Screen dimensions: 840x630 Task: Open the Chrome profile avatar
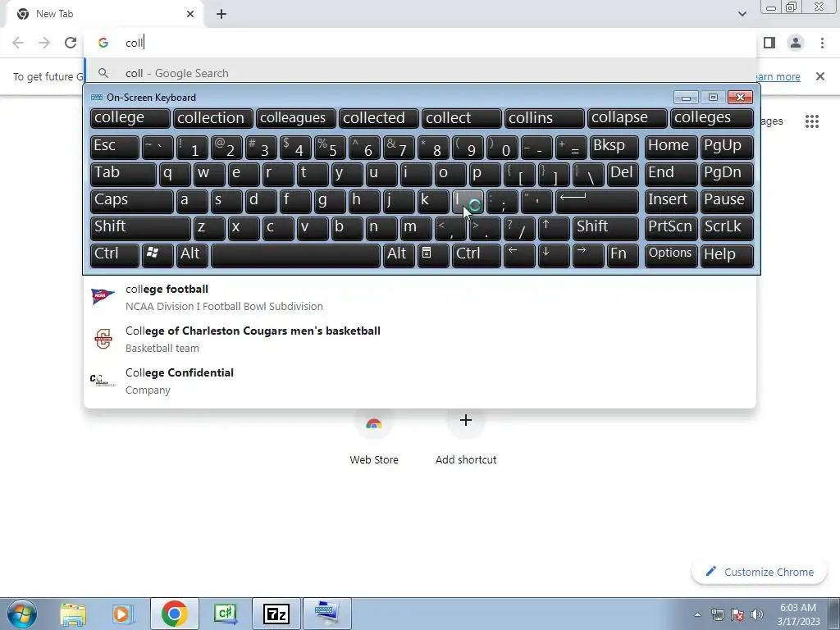pos(796,43)
